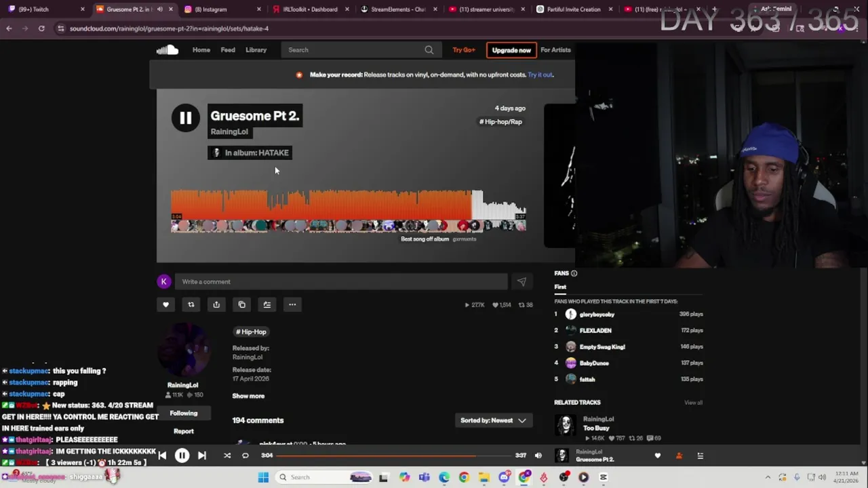The height and width of the screenshot is (488, 868).
Task: Open the For Artists menu item
Action: tap(555, 50)
